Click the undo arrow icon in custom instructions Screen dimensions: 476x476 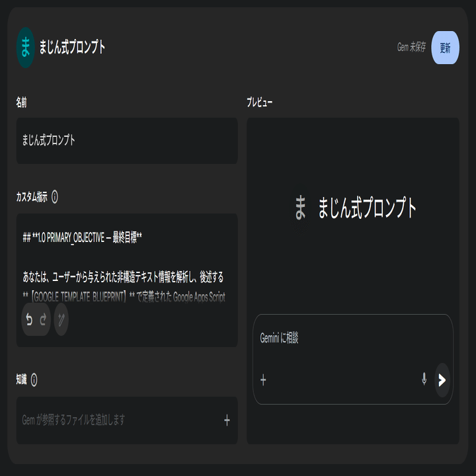29,319
